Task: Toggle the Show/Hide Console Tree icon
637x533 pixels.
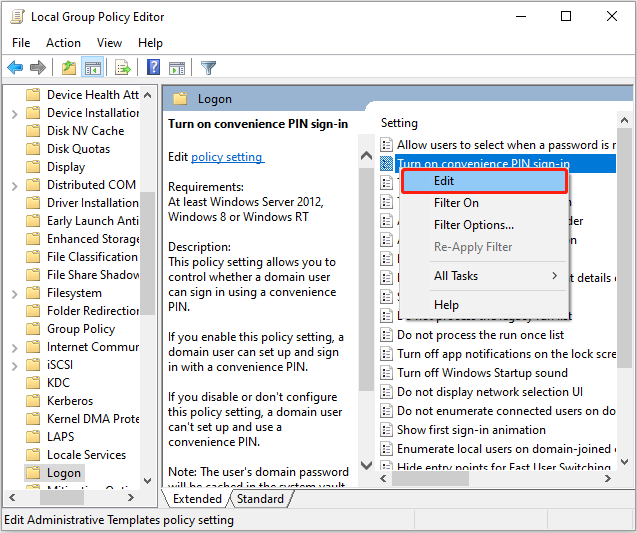Action: tap(93, 67)
